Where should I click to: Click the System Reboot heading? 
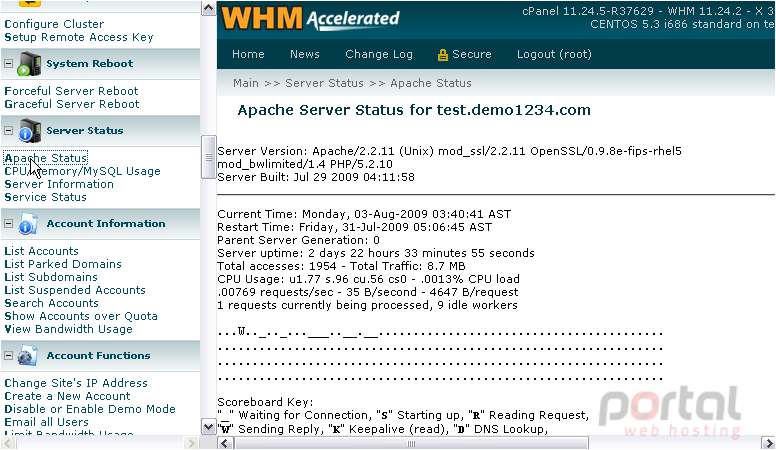pos(90,64)
